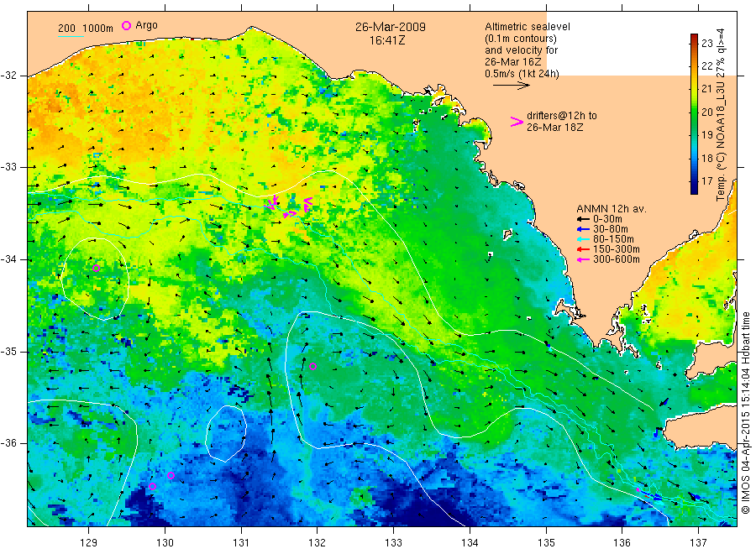The height and width of the screenshot is (554, 756).
Task: Click the black 0-30m legend arrow
Action: click(584, 219)
